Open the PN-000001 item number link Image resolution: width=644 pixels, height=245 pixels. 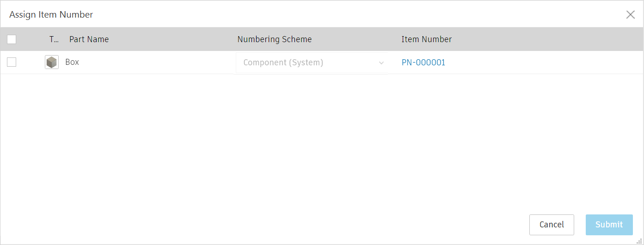[x=423, y=63]
